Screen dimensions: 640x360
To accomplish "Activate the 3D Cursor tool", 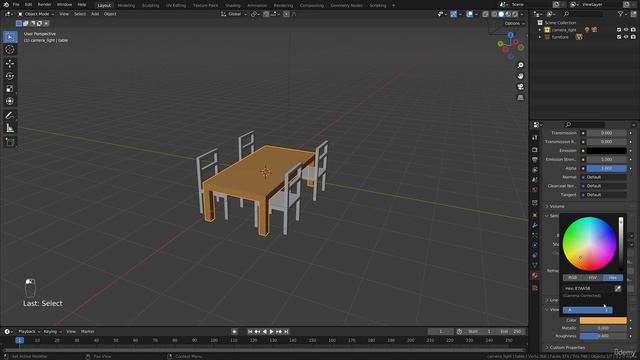I will [x=10, y=49].
